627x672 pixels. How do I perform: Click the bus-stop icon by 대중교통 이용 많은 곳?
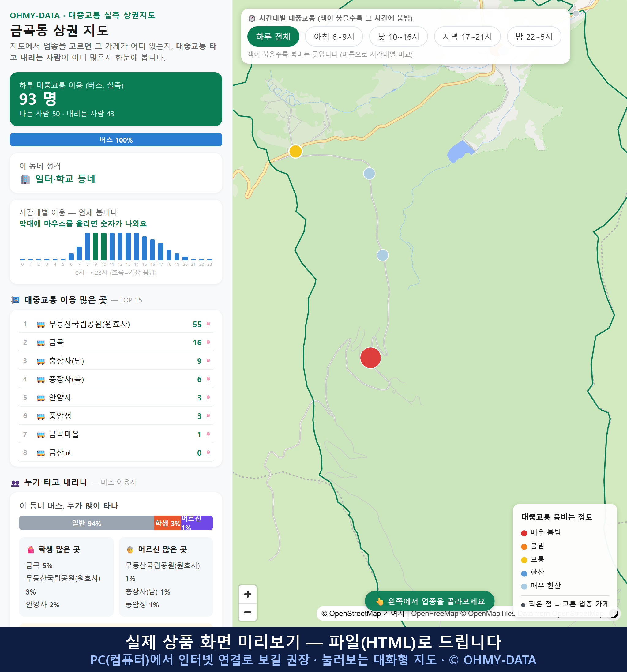coord(15,300)
